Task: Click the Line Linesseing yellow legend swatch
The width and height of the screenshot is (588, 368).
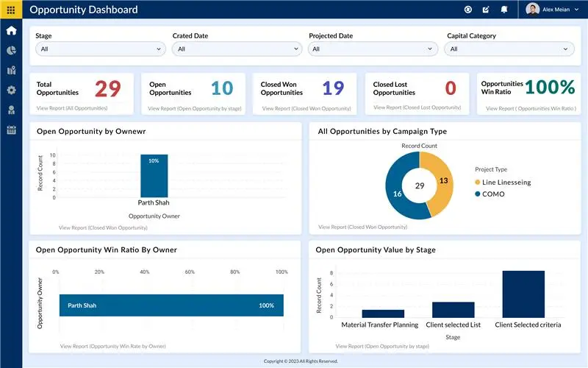Action: pos(478,183)
